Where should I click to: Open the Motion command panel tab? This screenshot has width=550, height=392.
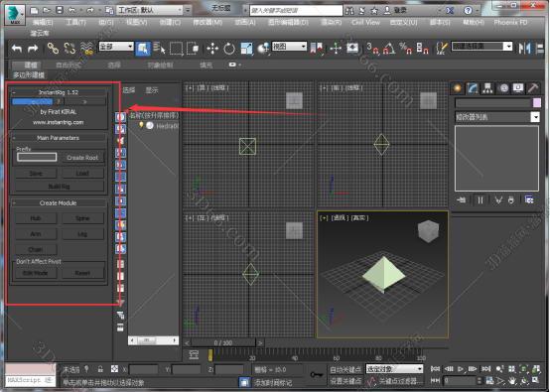pyautogui.click(x=503, y=88)
